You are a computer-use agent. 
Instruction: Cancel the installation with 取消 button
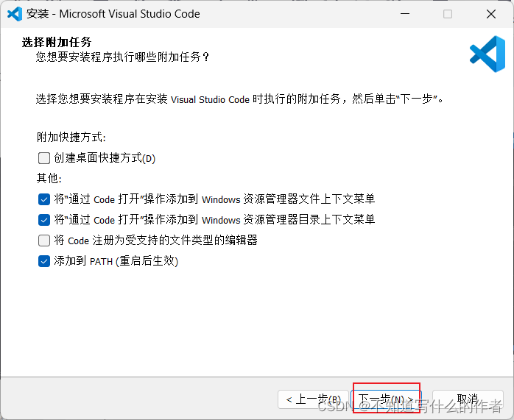(468, 399)
